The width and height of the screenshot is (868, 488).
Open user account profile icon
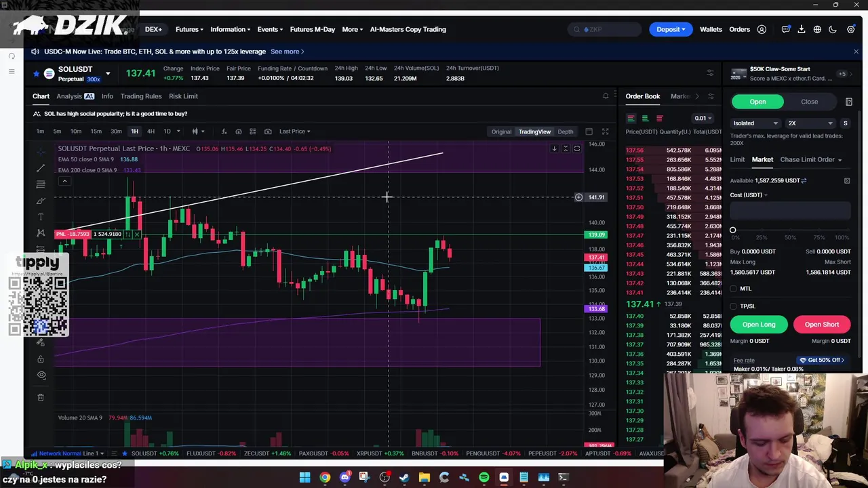(762, 29)
